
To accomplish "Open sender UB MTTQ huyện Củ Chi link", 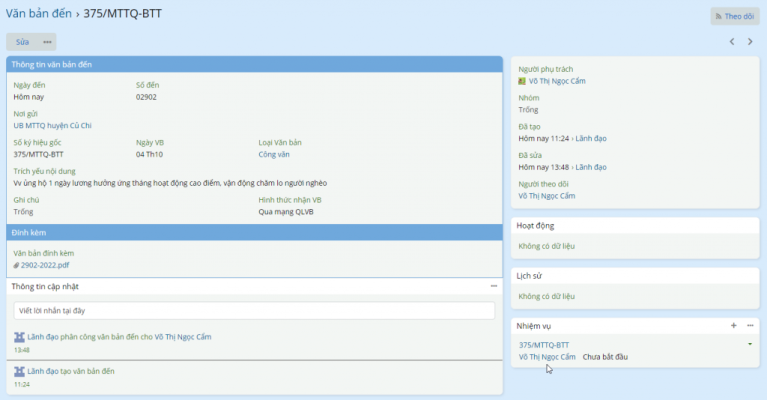I will tap(52, 126).
